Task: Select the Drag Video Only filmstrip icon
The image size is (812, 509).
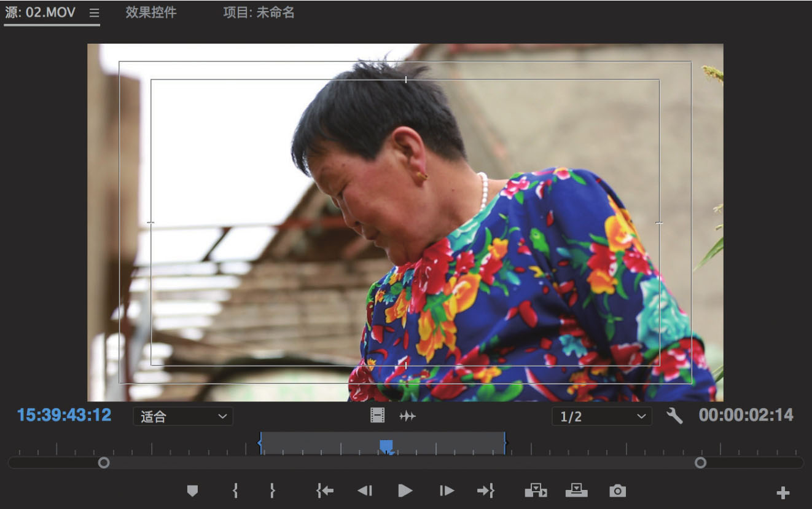Action: coord(377,416)
